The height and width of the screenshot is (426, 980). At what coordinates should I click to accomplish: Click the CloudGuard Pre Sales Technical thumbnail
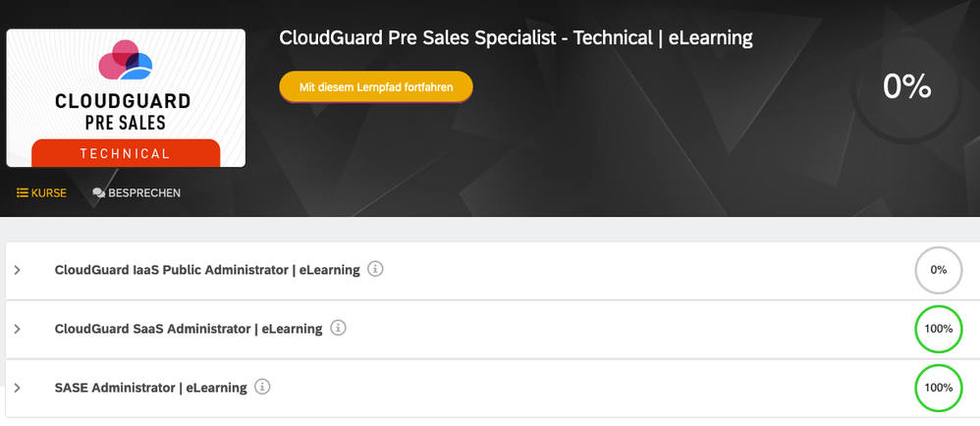coord(126,98)
